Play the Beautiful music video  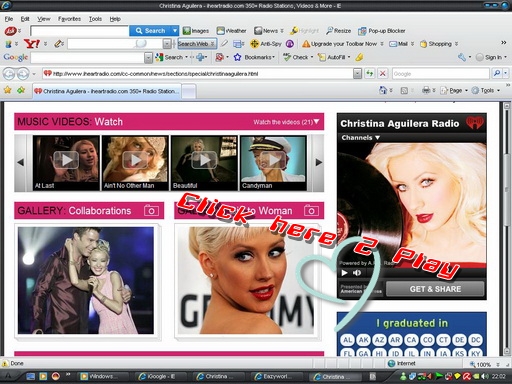pos(204,160)
